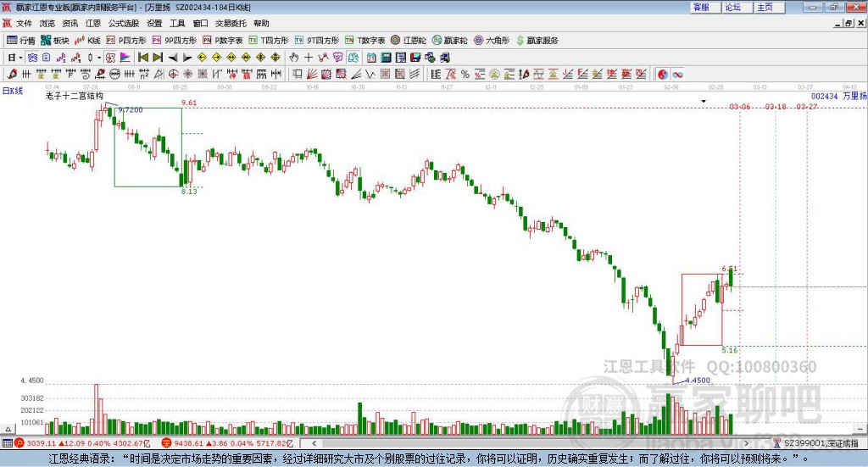This screenshot has height=467, width=868.
Task: Open the T四方形 time square tool
Action: pos(269,41)
